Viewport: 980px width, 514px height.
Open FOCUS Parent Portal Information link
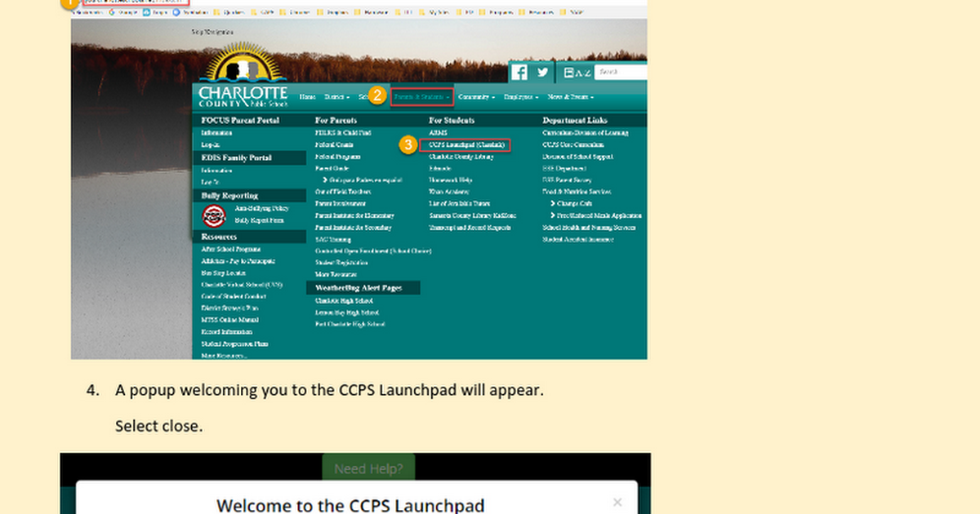coord(216,132)
